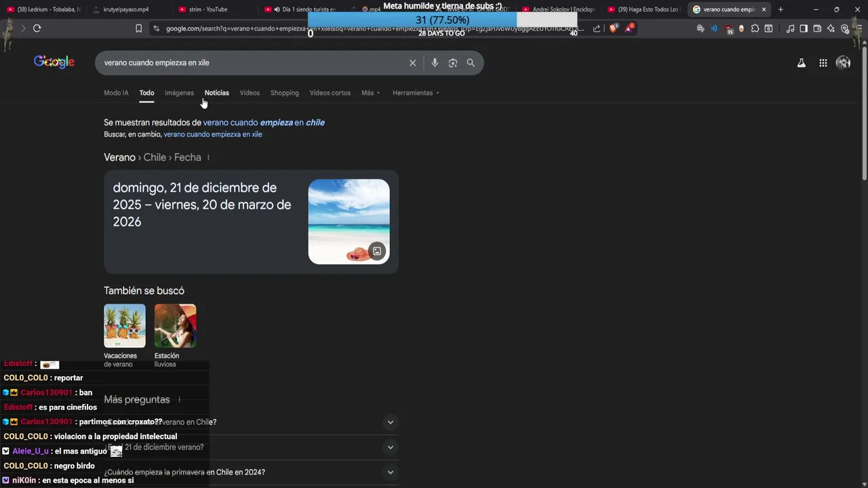Clear the Google search box with X
Viewport: 868px width, 488px height.
click(412, 63)
